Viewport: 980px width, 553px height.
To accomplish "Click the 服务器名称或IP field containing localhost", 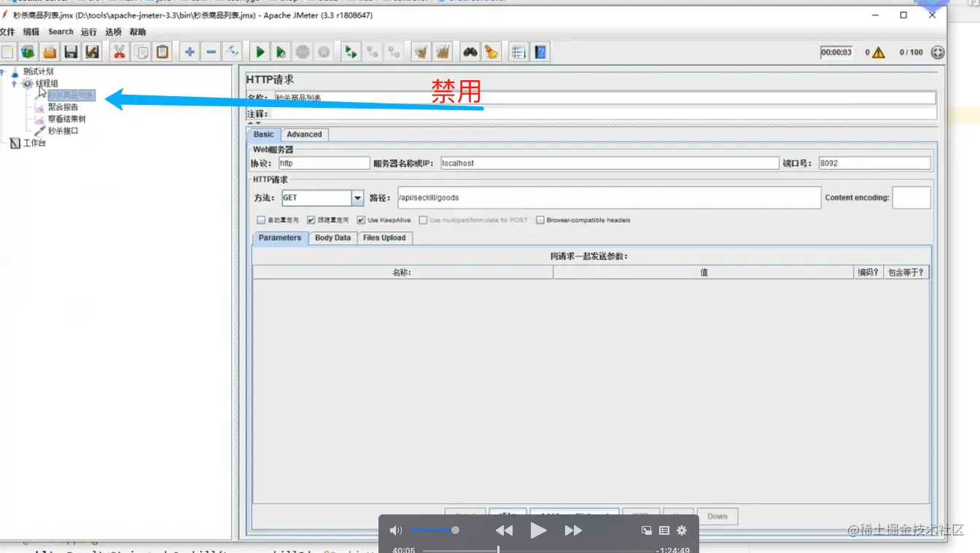I will [x=610, y=163].
